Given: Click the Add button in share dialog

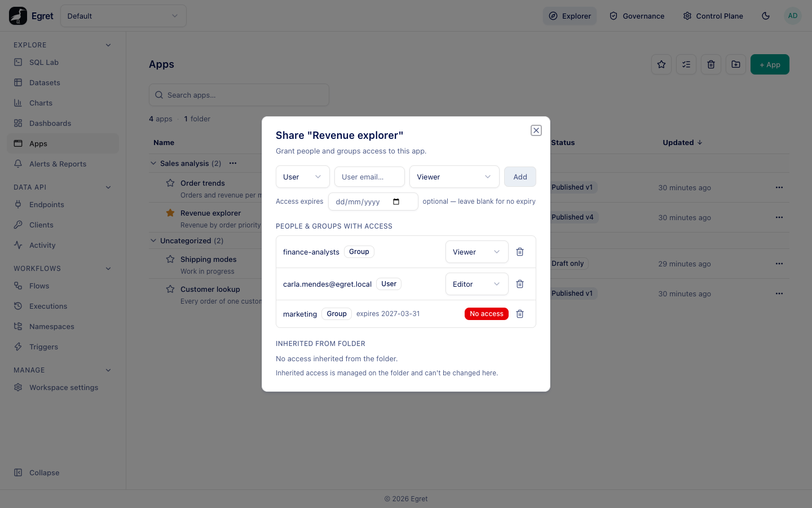Looking at the screenshot, I should pyautogui.click(x=520, y=177).
